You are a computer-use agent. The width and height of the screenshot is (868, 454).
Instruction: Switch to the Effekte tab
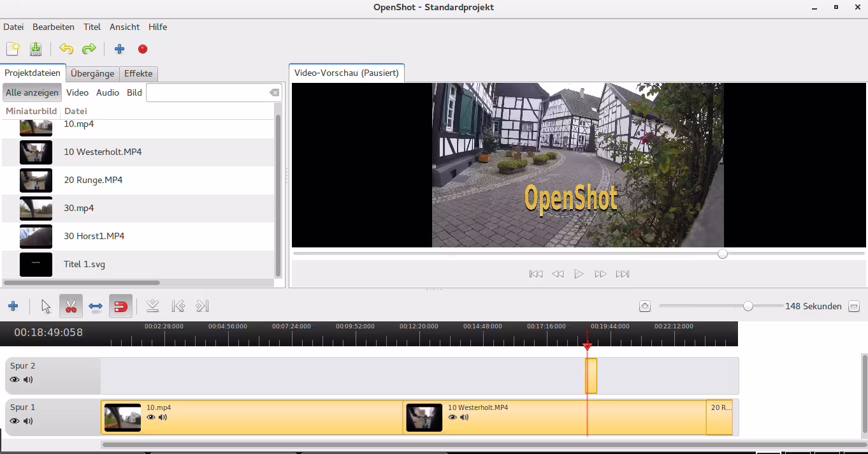[x=138, y=73]
